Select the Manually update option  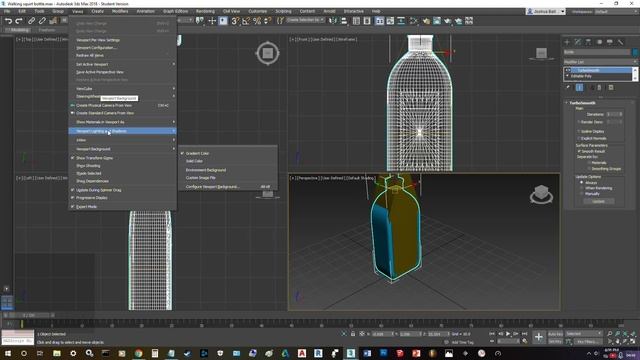click(x=582, y=194)
